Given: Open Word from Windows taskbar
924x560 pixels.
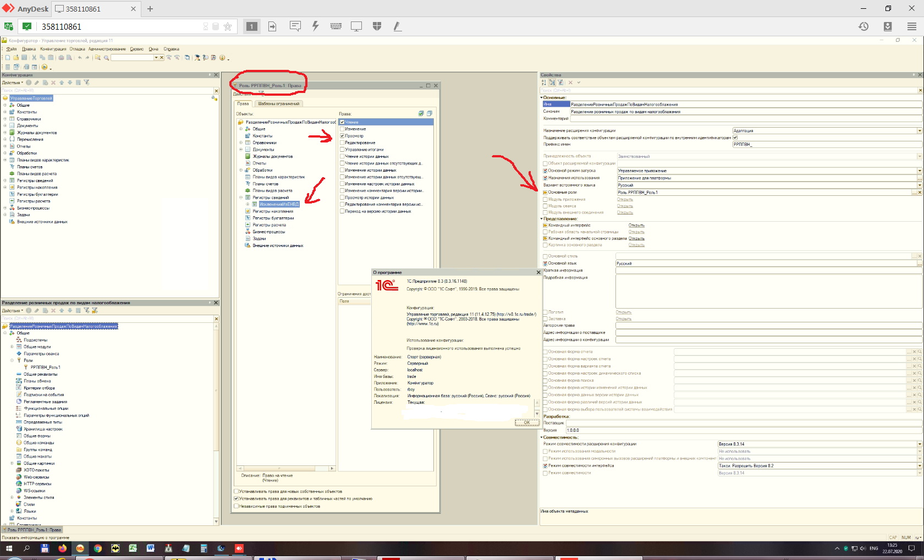Looking at the screenshot, I should [151, 548].
